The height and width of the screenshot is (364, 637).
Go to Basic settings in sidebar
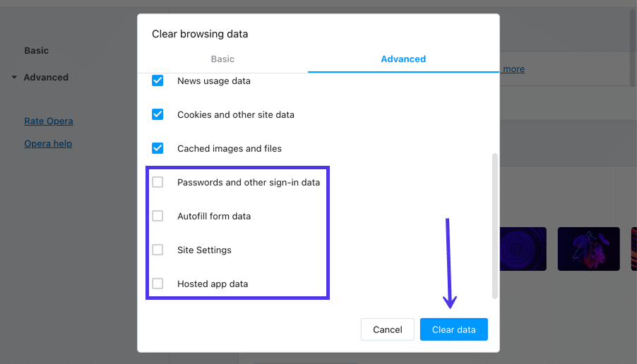(x=37, y=51)
